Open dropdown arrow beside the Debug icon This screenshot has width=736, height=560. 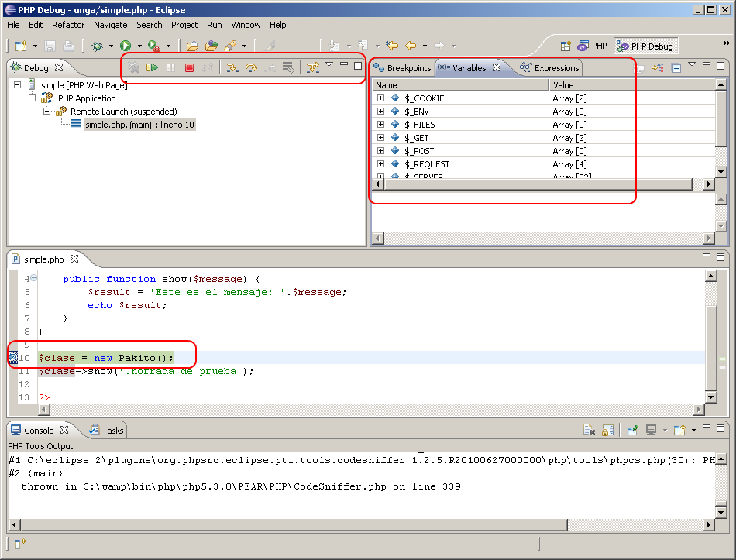[x=111, y=46]
